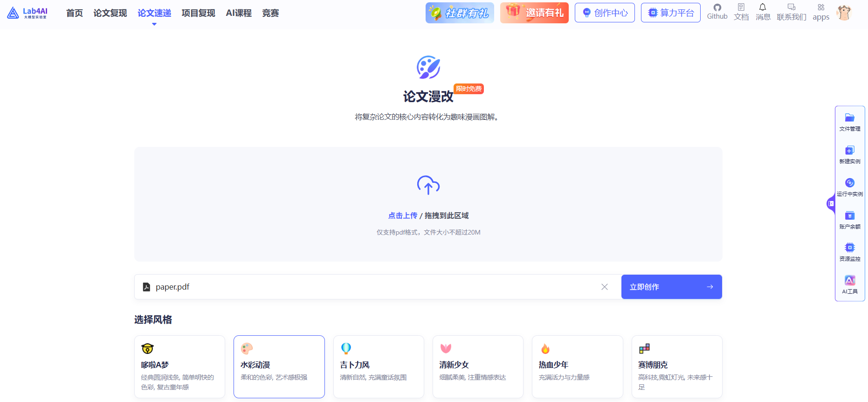
Task: Click the 点击上传 link
Action: 403,215
